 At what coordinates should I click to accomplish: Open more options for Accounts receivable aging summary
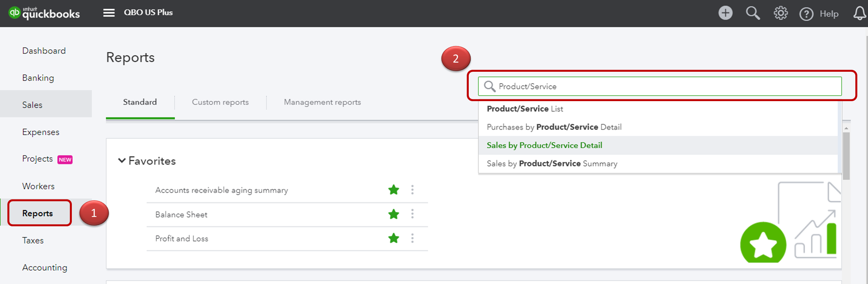point(412,190)
